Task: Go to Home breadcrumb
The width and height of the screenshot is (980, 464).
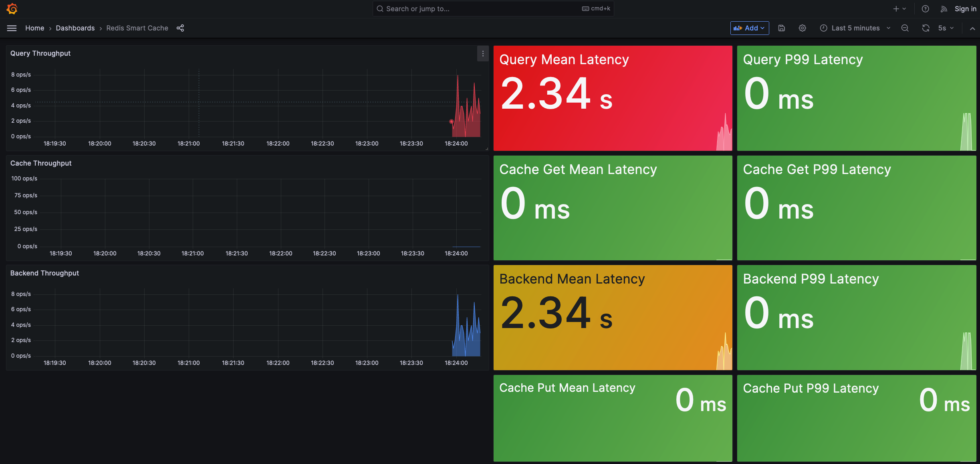Action: point(34,28)
